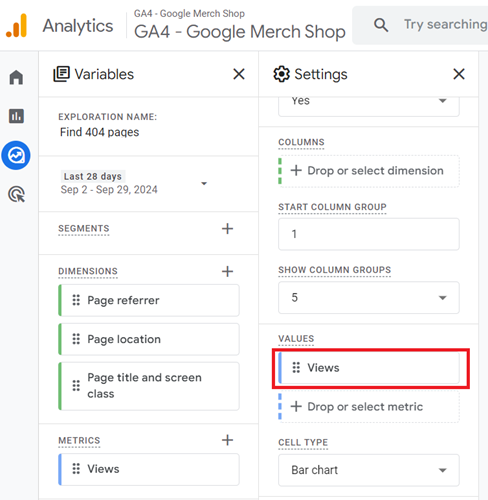The width and height of the screenshot is (488, 500).
Task: Open the Reports bar chart icon
Action: click(x=16, y=116)
